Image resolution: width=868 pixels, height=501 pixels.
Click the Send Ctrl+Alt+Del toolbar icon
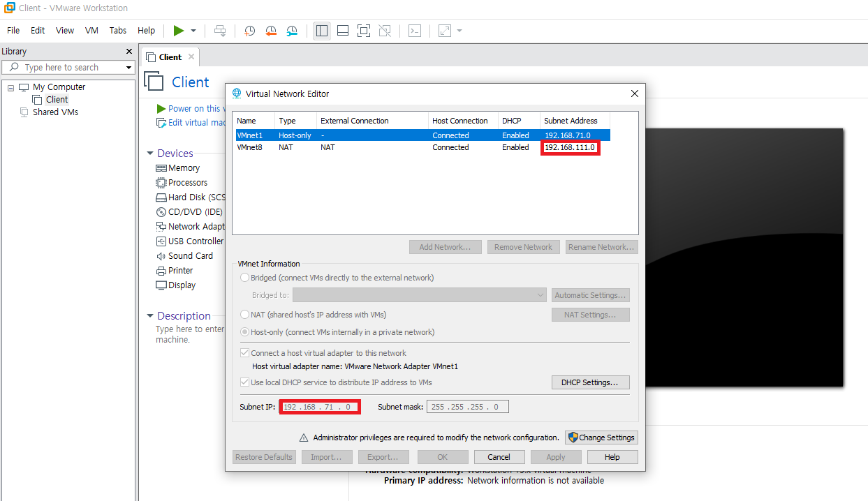click(x=220, y=31)
